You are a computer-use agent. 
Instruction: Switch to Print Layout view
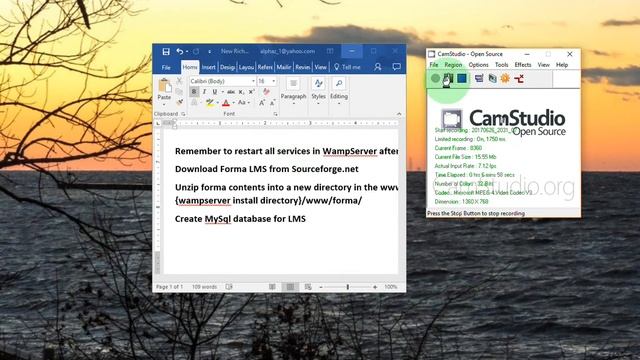tap(290, 287)
